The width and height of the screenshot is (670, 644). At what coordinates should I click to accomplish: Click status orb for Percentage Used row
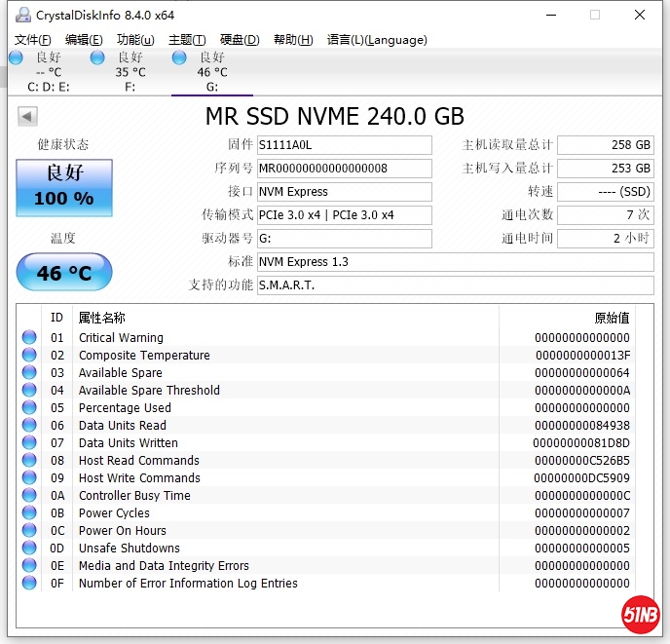(29, 408)
